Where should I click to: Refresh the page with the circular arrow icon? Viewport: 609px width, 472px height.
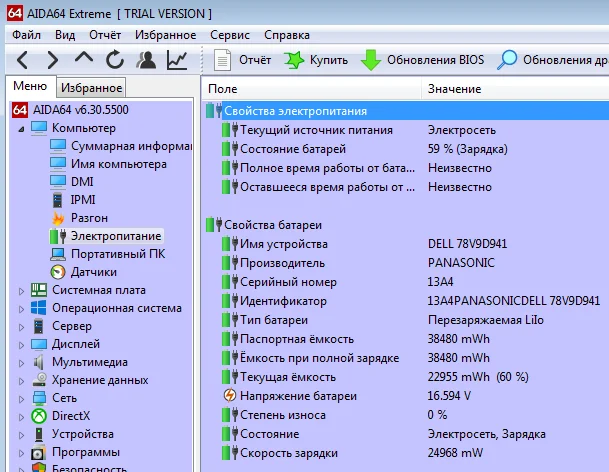click(x=115, y=60)
